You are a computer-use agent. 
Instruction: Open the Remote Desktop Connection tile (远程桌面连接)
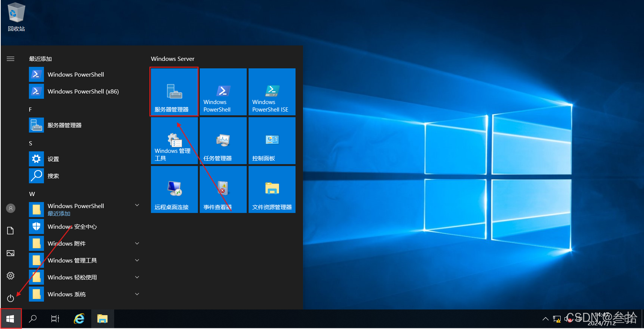pyautogui.click(x=174, y=189)
